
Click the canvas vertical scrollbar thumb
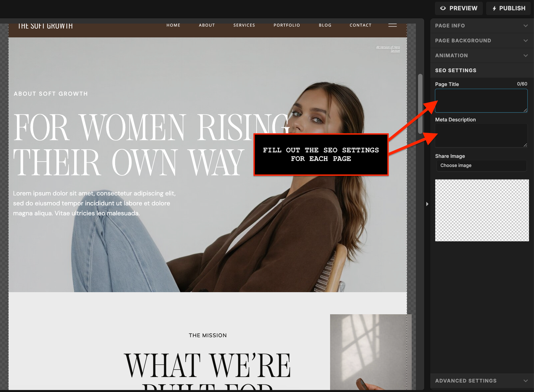click(x=420, y=104)
